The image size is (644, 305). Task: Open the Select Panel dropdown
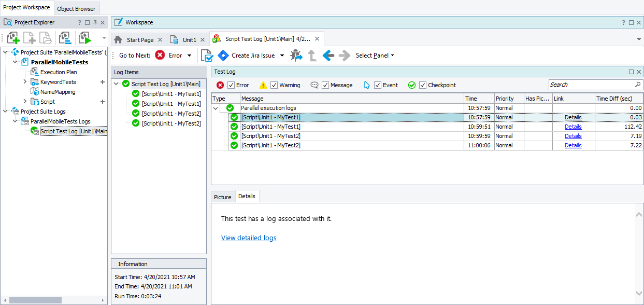click(375, 56)
